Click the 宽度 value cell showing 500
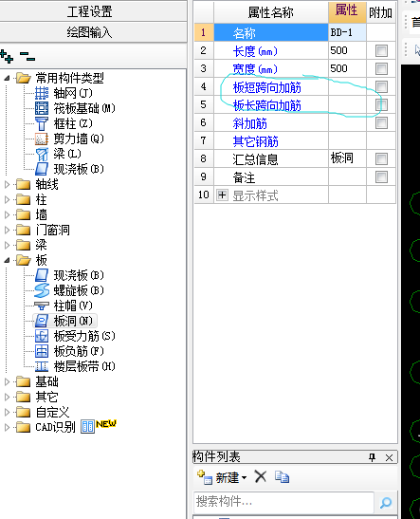This screenshot has width=420, height=519. (347, 68)
